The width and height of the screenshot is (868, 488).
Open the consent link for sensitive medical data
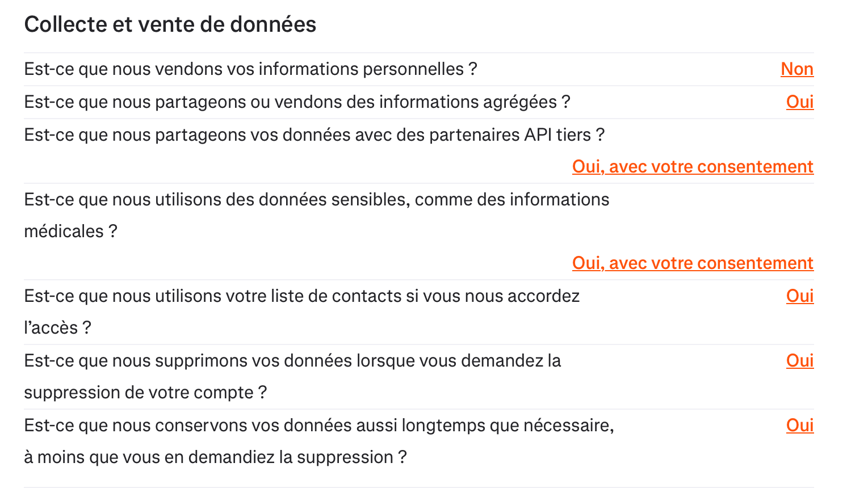click(x=692, y=263)
